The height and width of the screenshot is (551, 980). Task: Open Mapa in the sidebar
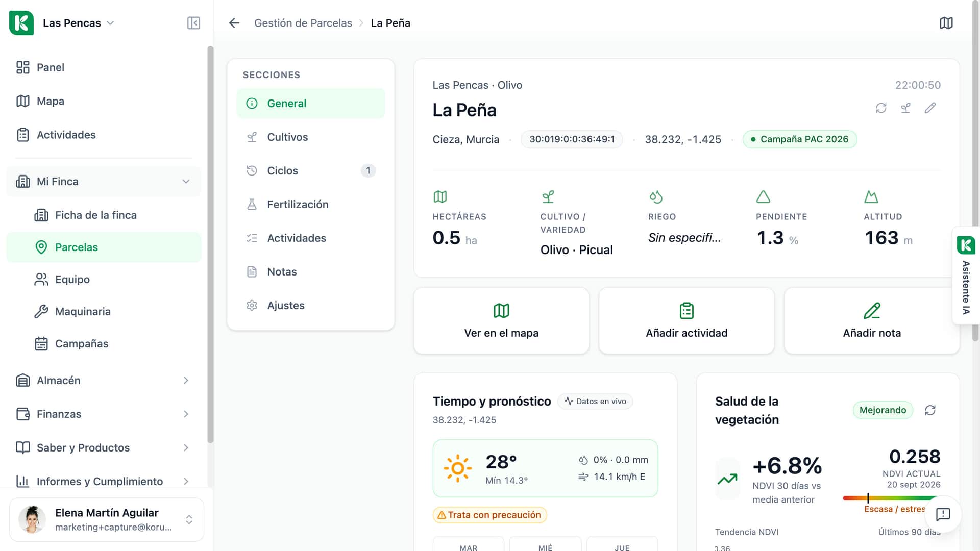tap(104, 101)
